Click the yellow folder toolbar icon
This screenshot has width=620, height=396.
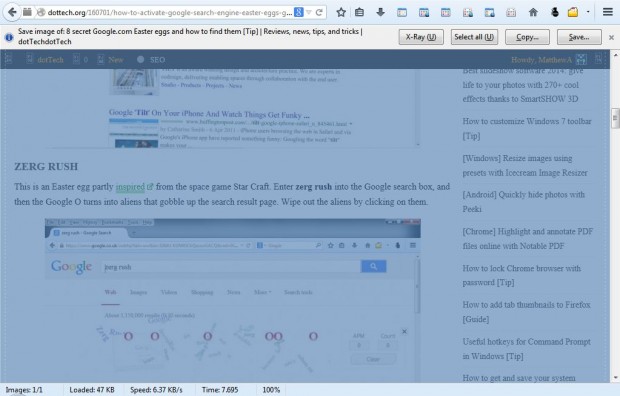573,12
